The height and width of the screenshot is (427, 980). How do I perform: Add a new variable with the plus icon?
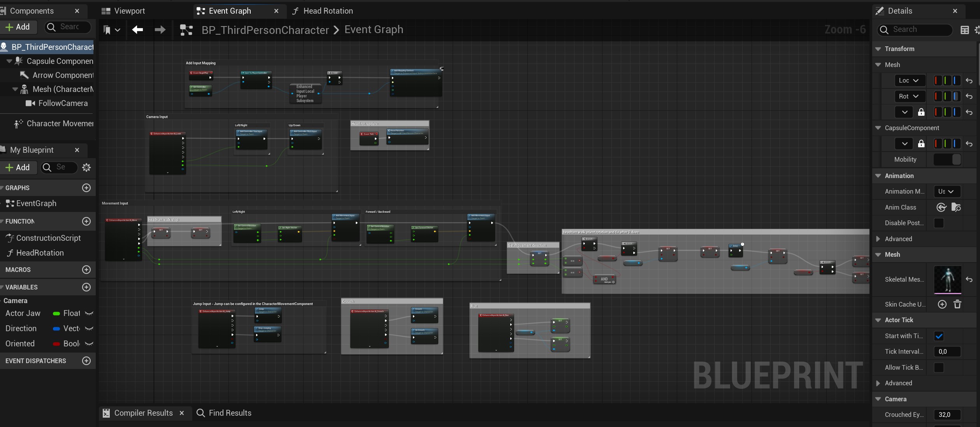pos(86,287)
